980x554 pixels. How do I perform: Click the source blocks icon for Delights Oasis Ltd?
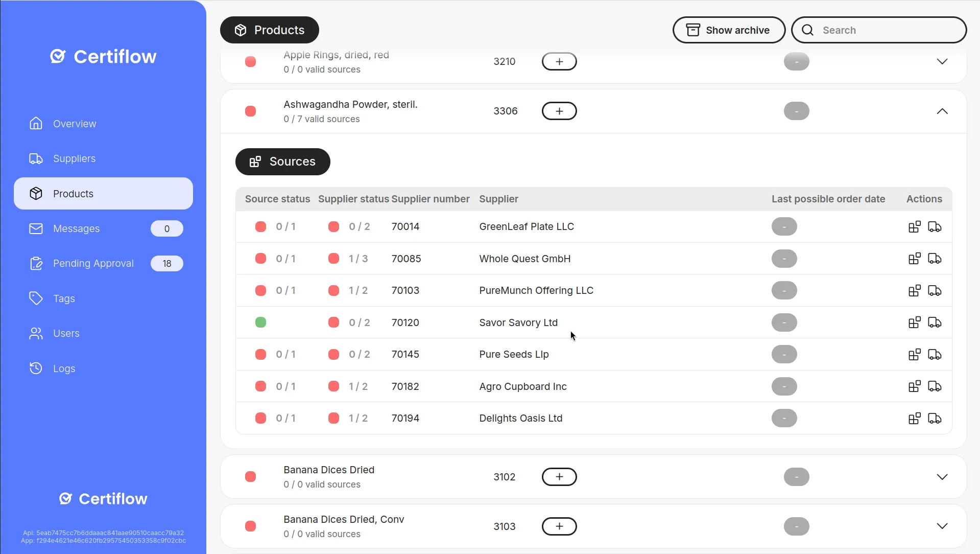915,418
